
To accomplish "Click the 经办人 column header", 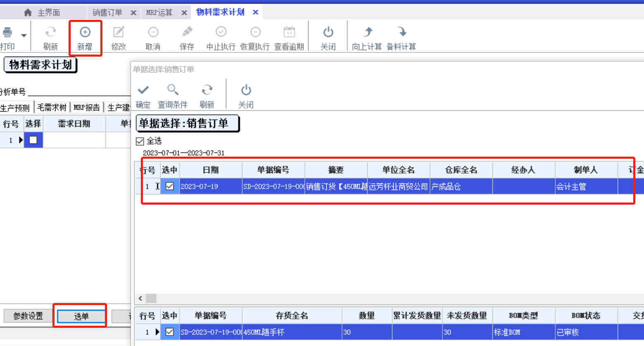I will click(x=523, y=170).
